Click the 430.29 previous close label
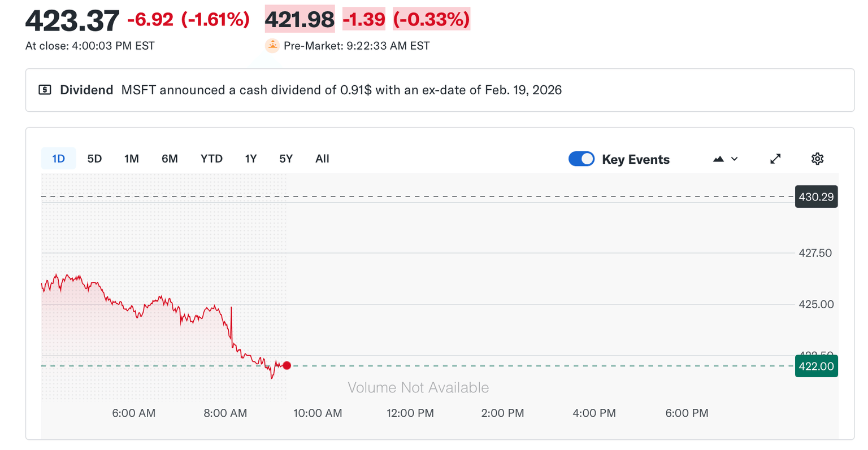This screenshot has width=868, height=450. tap(816, 197)
